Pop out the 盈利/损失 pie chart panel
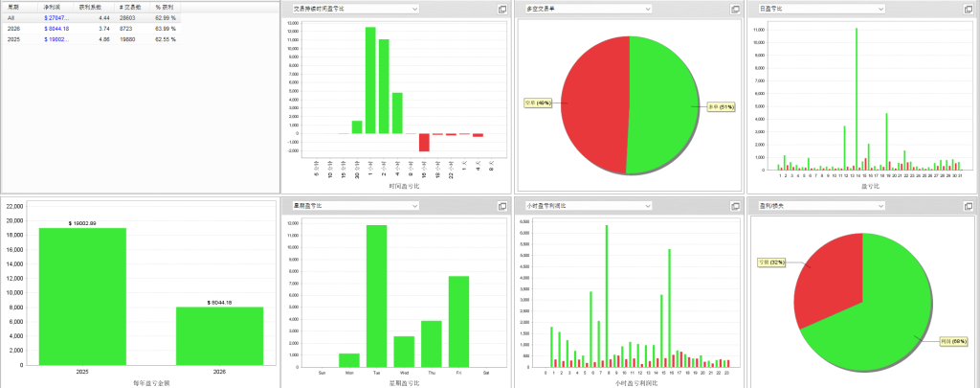Viewport: 980px width, 388px height. click(969, 206)
